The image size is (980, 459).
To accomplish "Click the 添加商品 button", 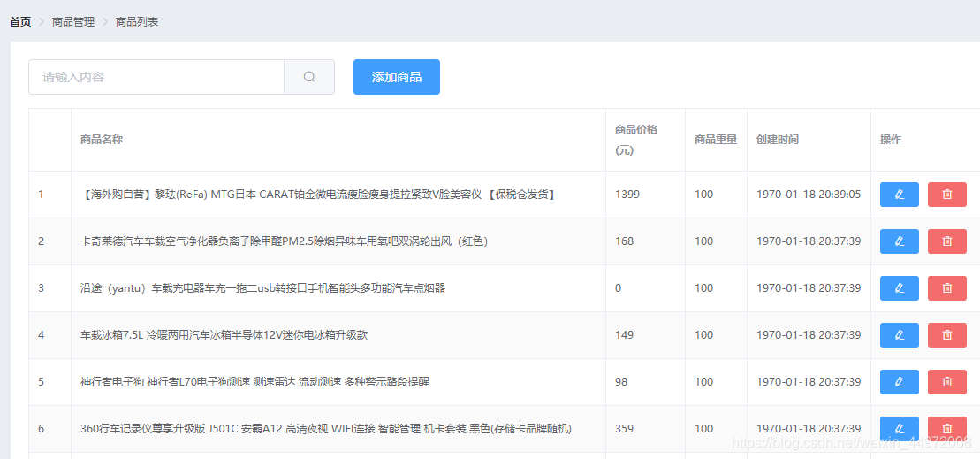I will 396,77.
